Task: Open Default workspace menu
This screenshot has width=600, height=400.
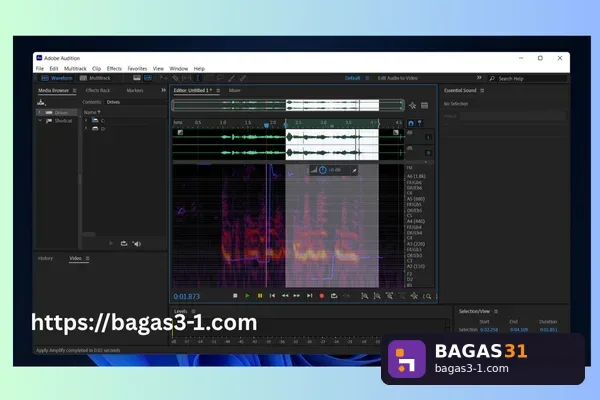Action: point(367,78)
